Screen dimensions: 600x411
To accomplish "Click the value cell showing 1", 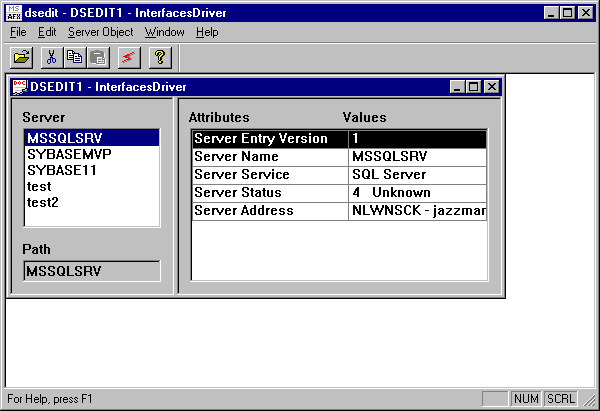I will (417, 139).
